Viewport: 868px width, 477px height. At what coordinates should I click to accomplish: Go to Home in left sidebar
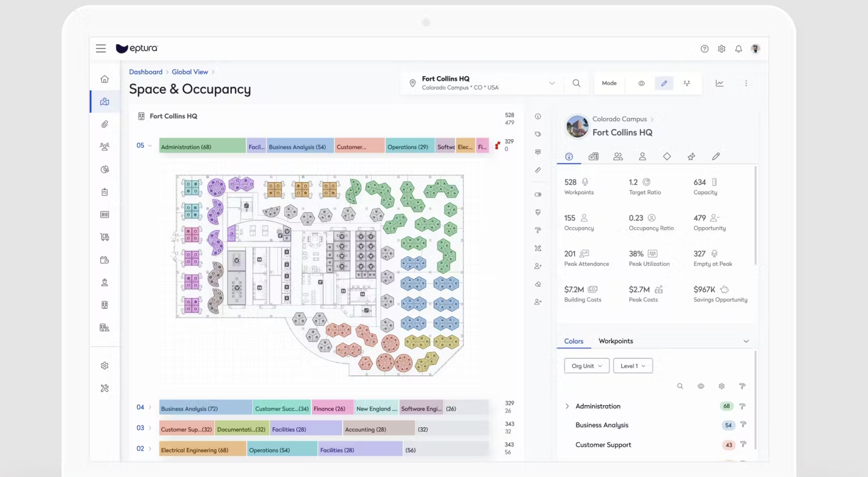tap(104, 79)
